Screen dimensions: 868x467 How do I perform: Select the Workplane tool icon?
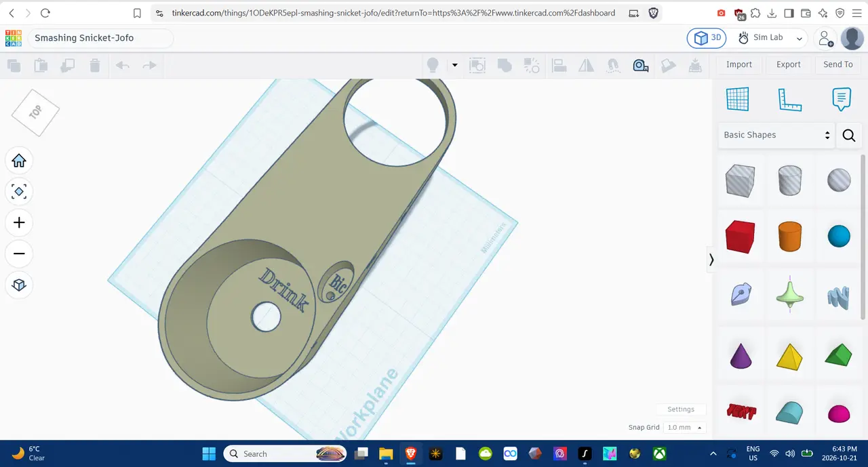737,99
